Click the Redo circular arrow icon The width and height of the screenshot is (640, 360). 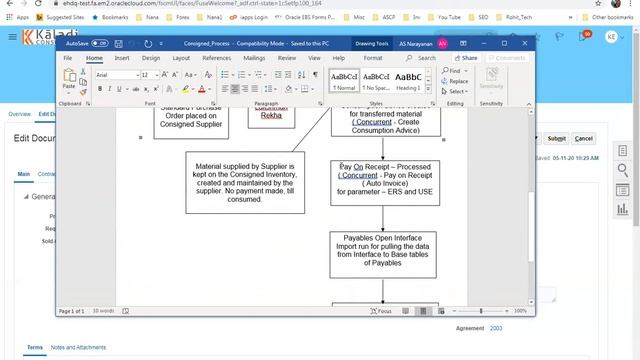[x=148, y=43]
